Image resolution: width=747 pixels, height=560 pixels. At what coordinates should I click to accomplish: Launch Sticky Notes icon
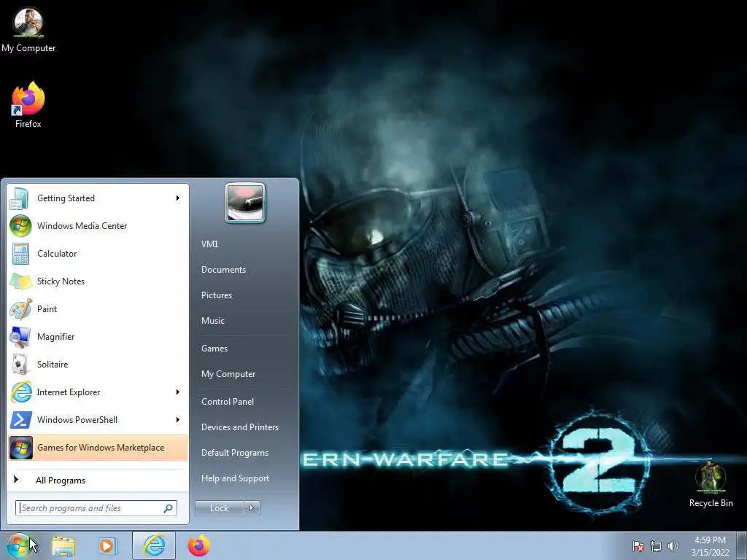[20, 281]
